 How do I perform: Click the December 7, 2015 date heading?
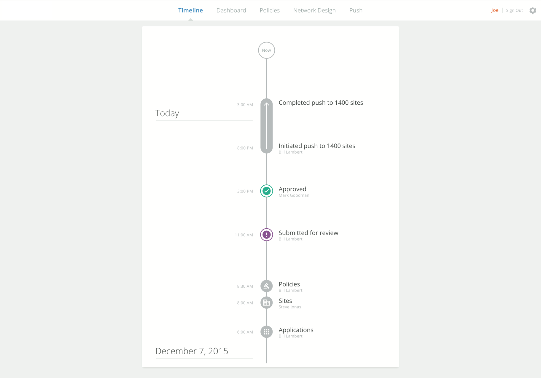pos(192,351)
